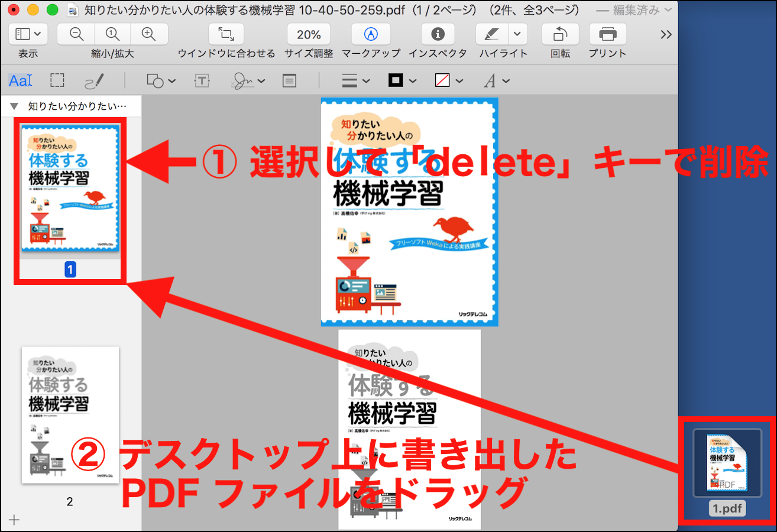
Task: Add a page with the sidebar plus button
Action: 14,520
